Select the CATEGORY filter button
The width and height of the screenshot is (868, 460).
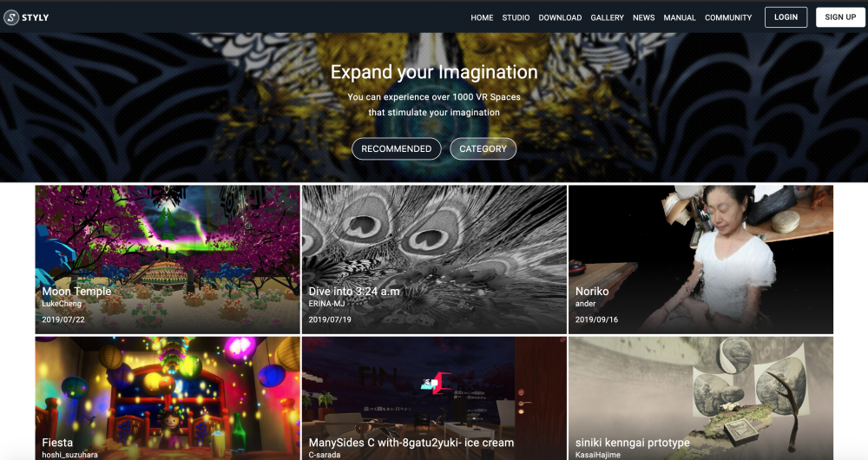click(x=483, y=149)
